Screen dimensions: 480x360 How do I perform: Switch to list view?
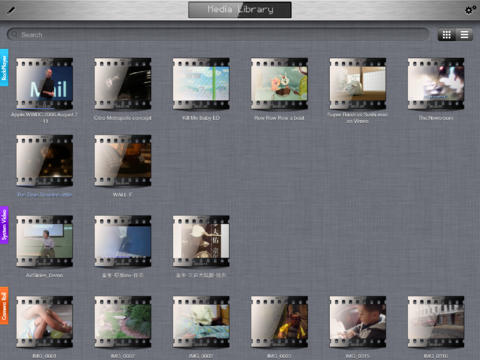(x=464, y=35)
